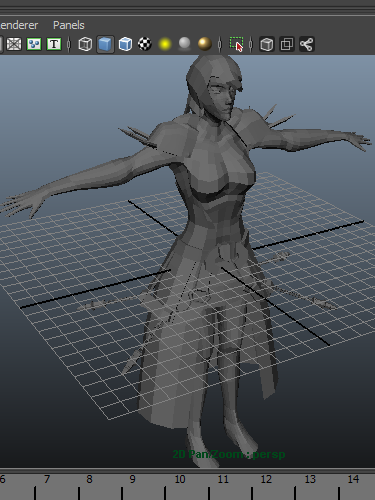Toggle Safe Action dotted-box icon
Viewport: 375px width, 500px height.
pyautogui.click(x=34, y=44)
